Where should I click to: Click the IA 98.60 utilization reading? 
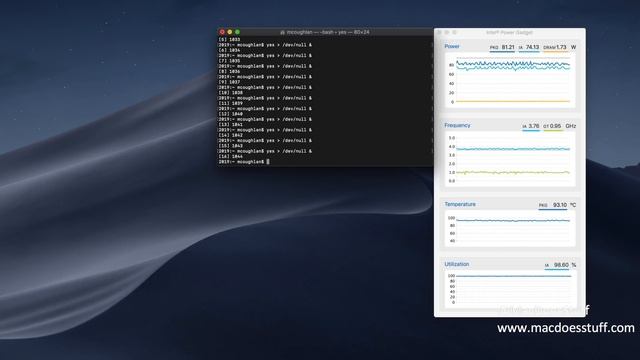click(x=557, y=265)
